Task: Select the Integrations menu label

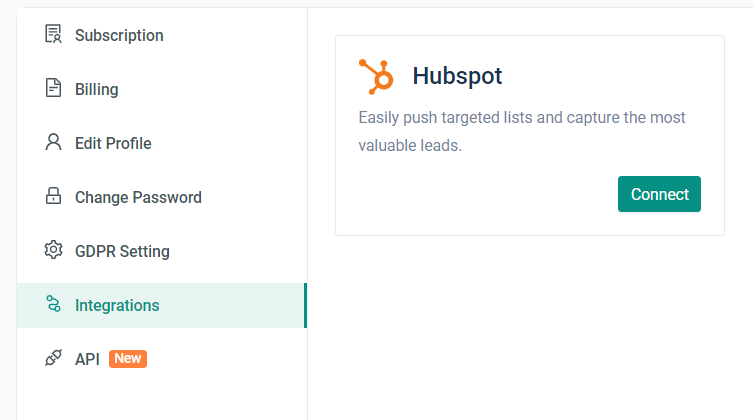Action: 117,306
